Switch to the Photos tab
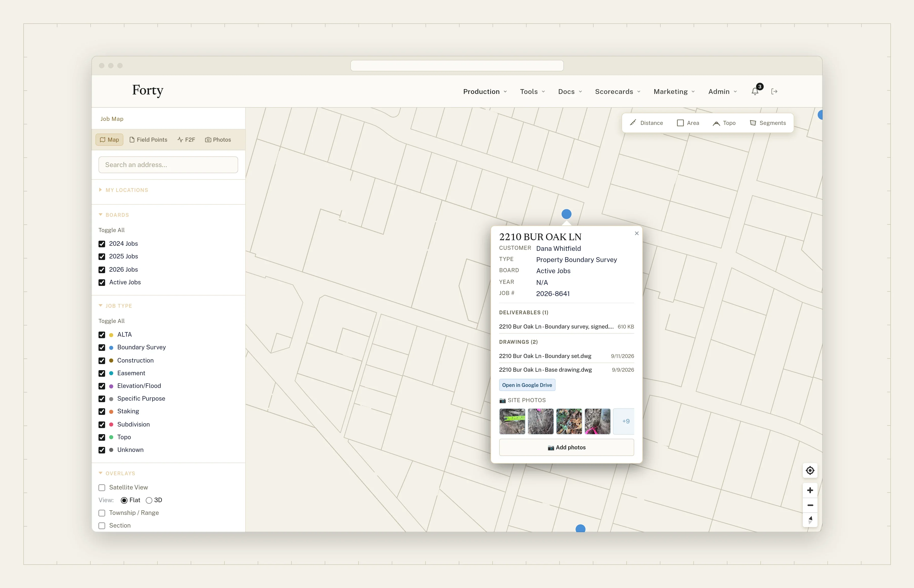914x588 pixels. (218, 140)
